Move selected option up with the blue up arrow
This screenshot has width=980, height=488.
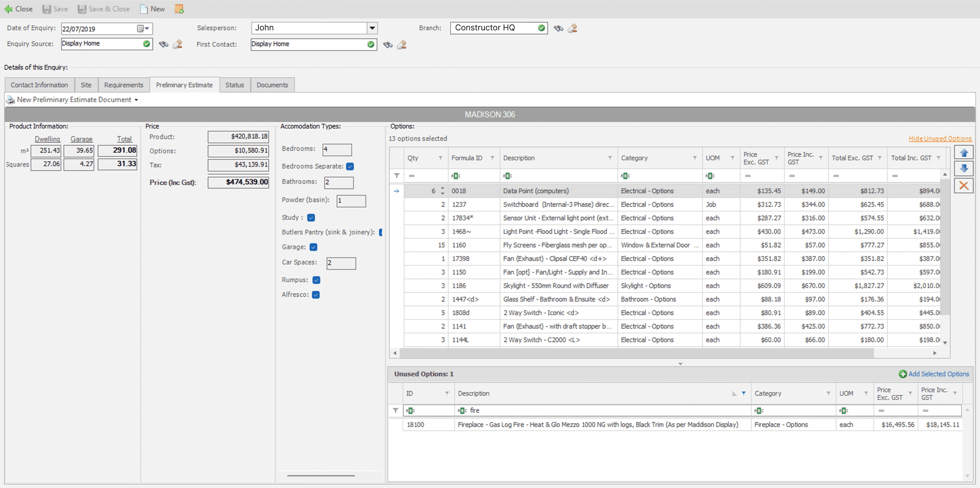click(x=964, y=152)
